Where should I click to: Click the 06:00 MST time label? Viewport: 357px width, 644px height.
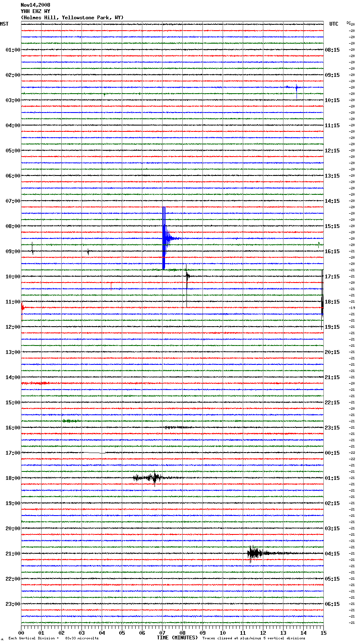(x=13, y=176)
